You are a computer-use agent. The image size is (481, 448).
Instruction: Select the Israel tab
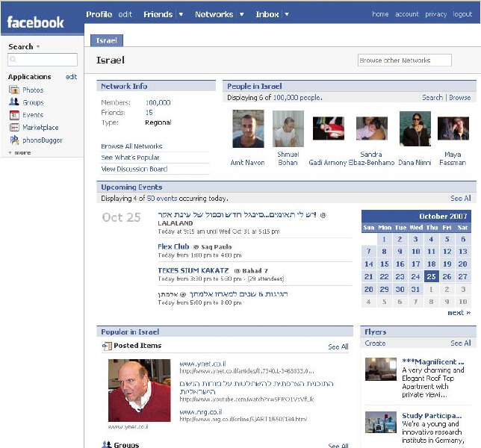pos(107,40)
